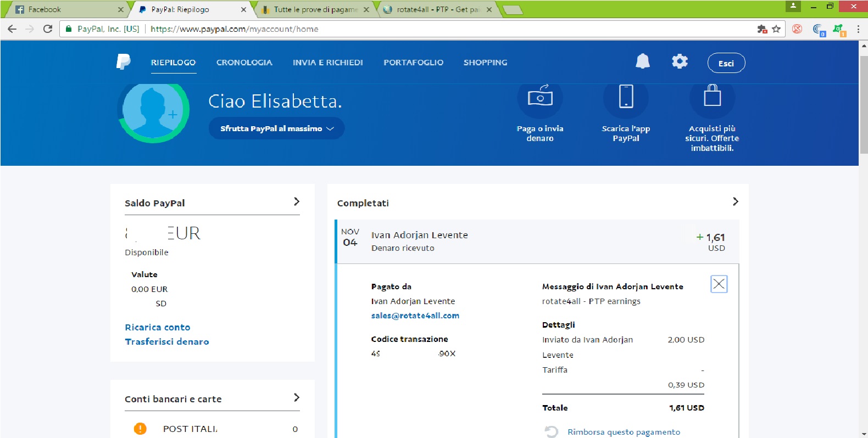Click the scrollbar down arrow
The image size is (868, 438).
[863, 433]
